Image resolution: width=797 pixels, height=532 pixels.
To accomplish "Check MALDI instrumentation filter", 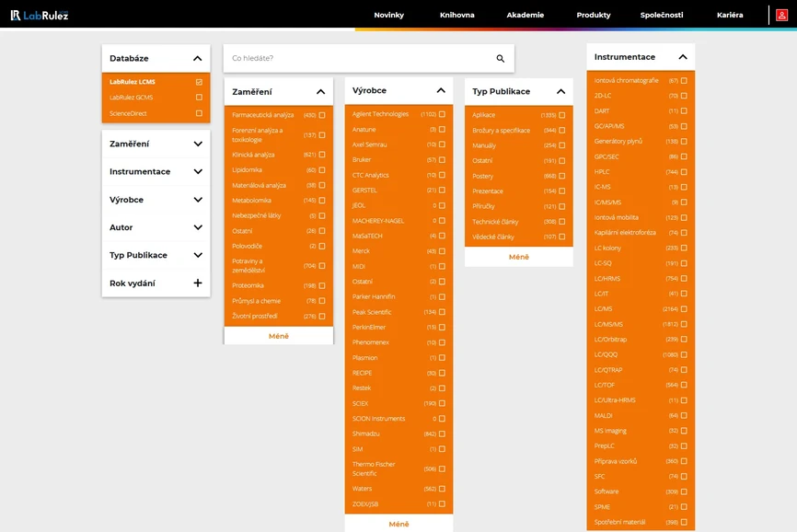I will 684,416.
